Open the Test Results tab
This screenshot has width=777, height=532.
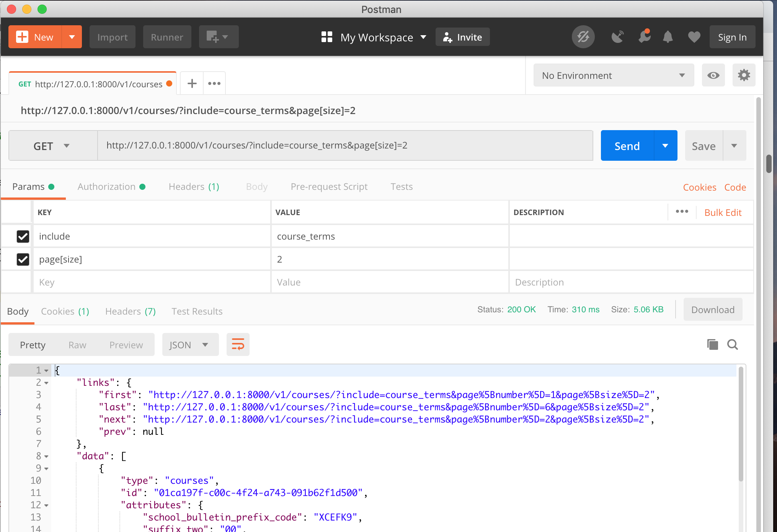click(x=197, y=312)
